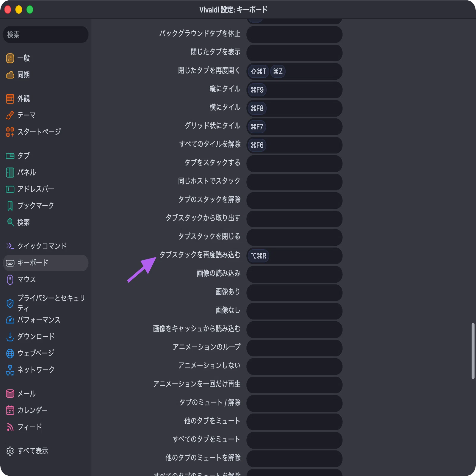Click shortcut field for 閉じたタブを表示
The height and width of the screenshot is (476, 476).
(294, 53)
